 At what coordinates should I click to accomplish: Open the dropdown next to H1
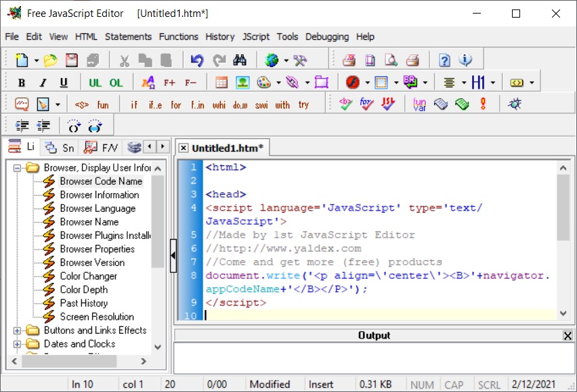pos(493,83)
